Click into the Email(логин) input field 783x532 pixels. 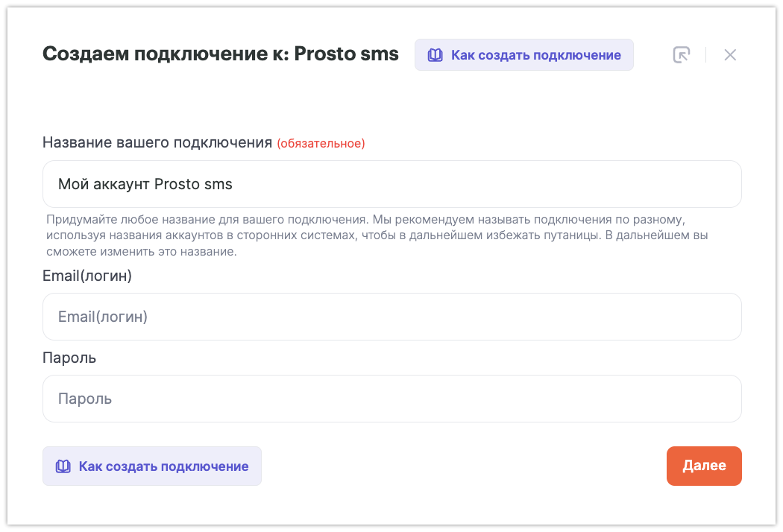tap(391, 317)
